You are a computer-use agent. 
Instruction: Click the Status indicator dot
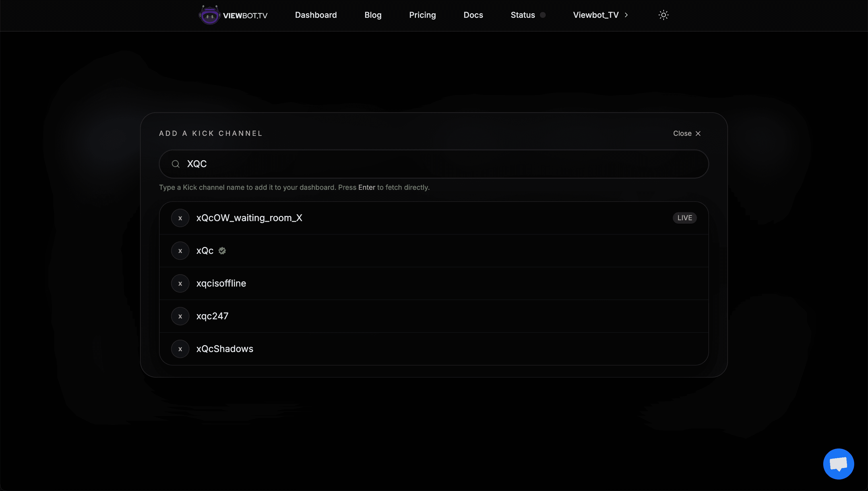(x=542, y=15)
